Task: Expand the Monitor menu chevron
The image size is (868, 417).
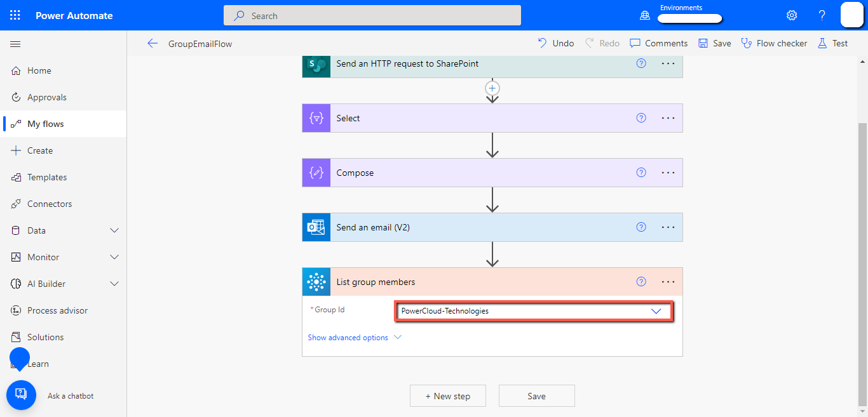Action: point(114,257)
